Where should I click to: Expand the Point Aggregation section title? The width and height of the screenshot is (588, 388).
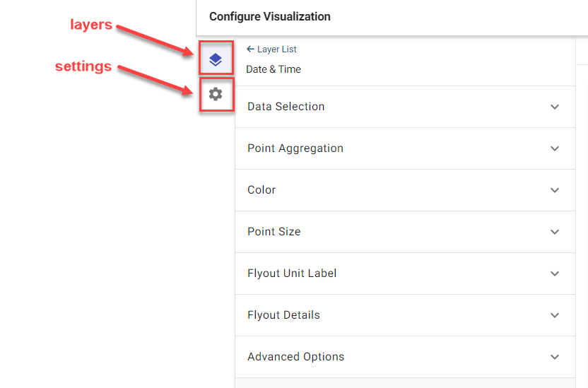(295, 148)
